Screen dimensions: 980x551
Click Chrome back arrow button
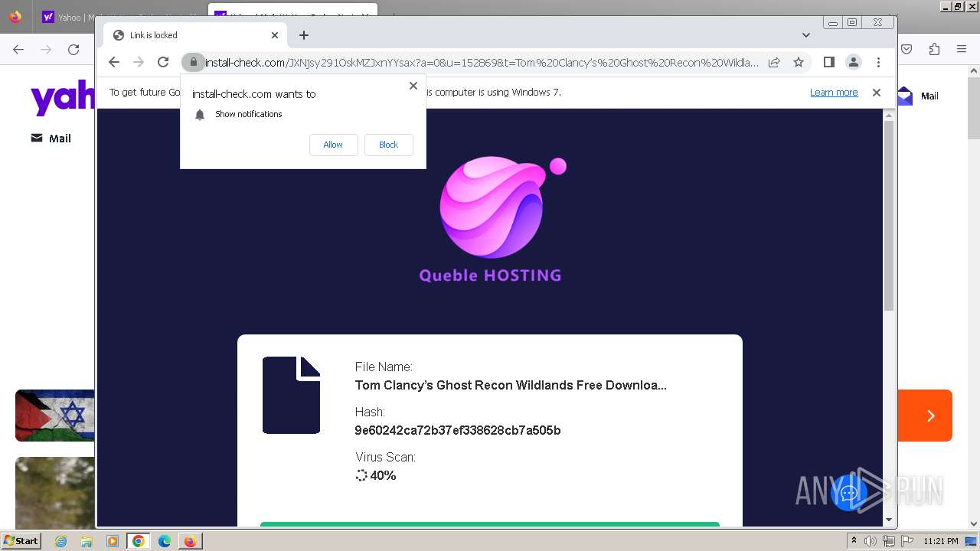click(114, 62)
